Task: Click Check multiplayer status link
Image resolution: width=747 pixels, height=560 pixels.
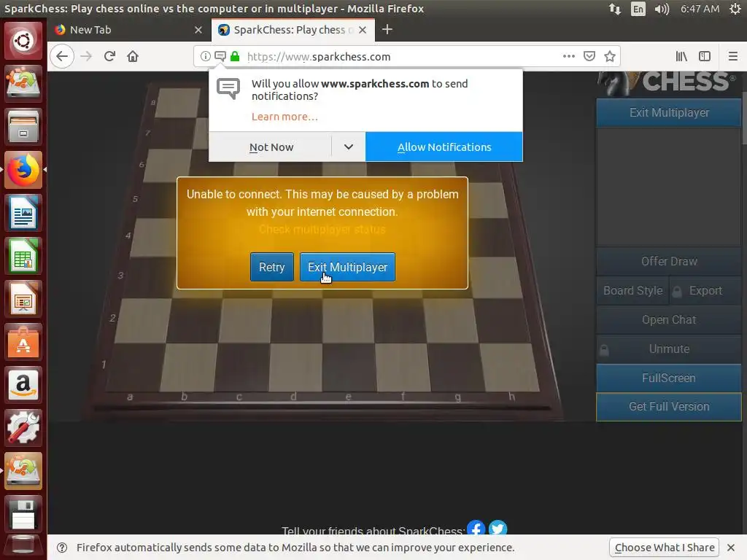Action: pos(322,230)
